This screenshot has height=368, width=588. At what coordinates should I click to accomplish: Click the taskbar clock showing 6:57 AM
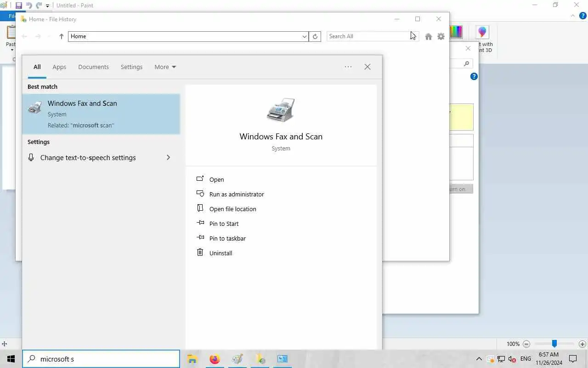click(548, 359)
